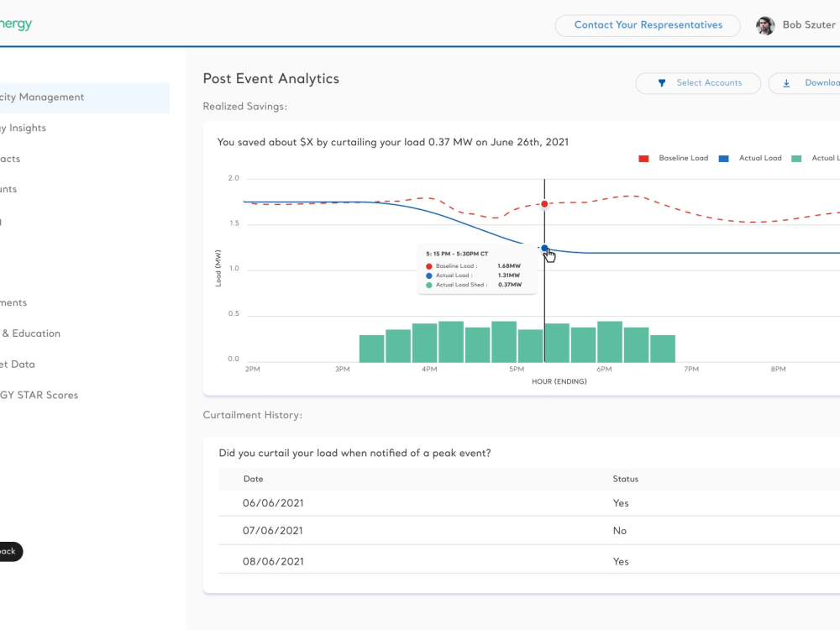Open Energy Insights in the sidebar
Screen dimensions: 840x630
click(x=23, y=128)
